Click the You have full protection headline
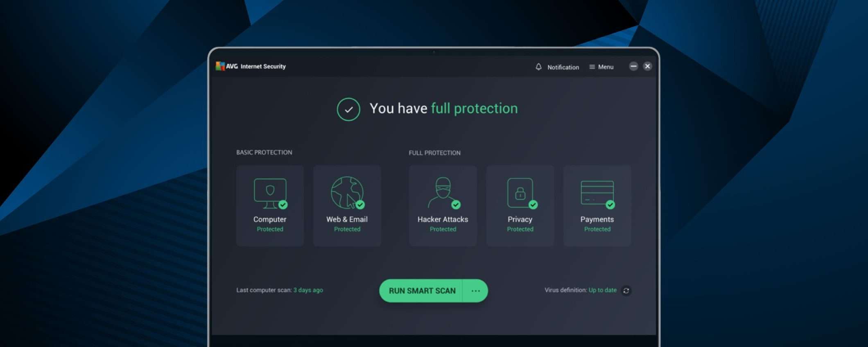 pos(443,108)
